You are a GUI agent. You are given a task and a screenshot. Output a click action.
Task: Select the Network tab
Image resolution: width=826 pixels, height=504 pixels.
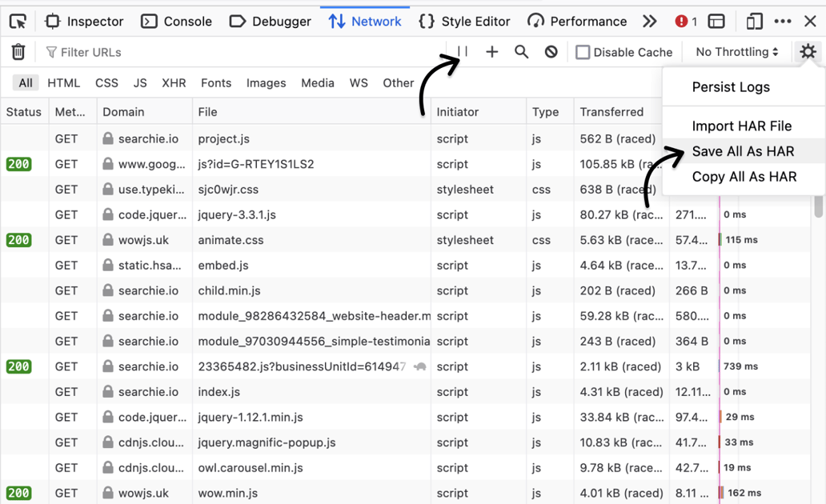(x=364, y=22)
